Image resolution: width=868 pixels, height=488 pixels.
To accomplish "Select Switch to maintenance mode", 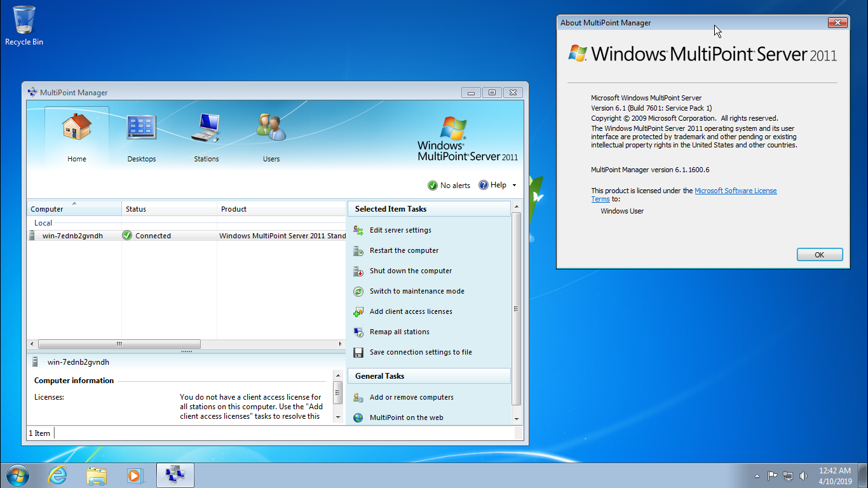I will [417, 291].
